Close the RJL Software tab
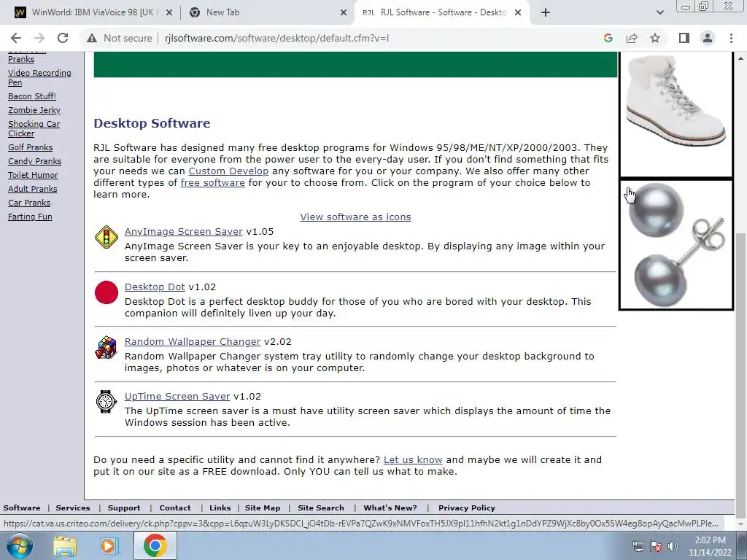The width and height of the screenshot is (747, 560). point(518,13)
